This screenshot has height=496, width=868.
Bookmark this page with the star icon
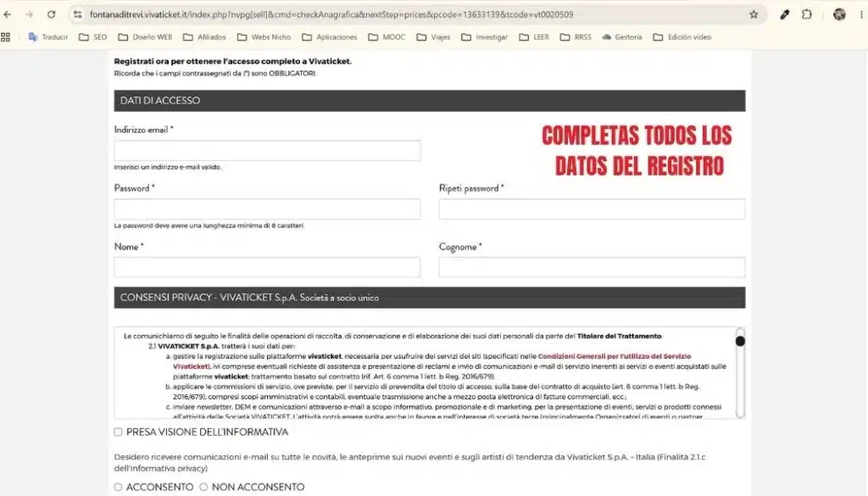click(x=754, y=14)
